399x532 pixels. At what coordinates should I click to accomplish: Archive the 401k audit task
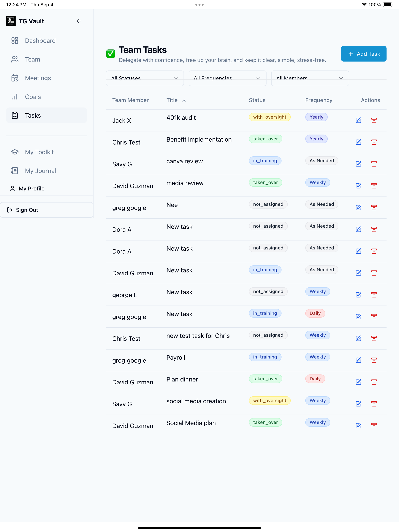pyautogui.click(x=374, y=120)
